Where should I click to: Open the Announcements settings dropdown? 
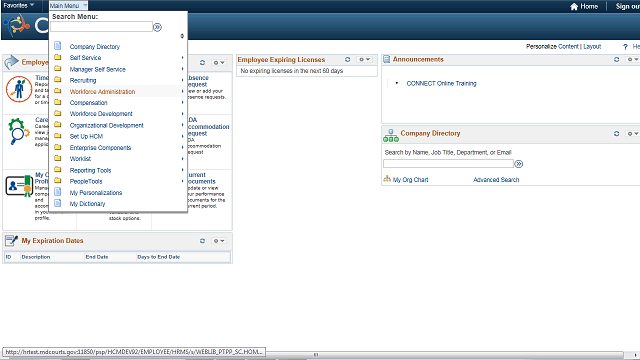tap(633, 60)
